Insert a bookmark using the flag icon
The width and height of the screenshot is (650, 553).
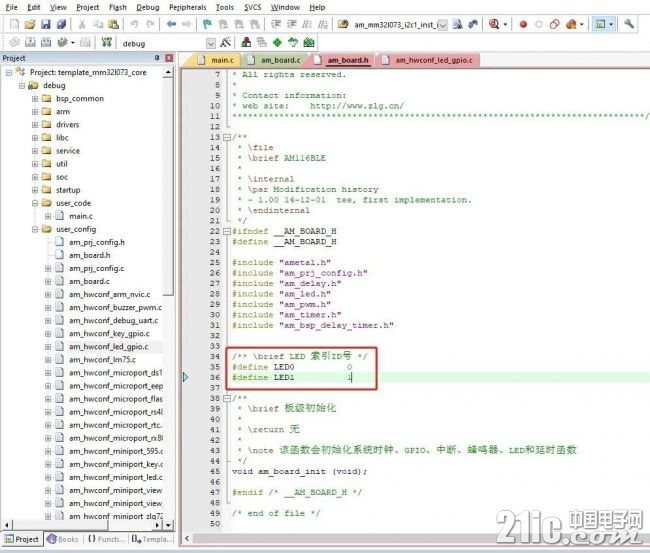click(207, 24)
